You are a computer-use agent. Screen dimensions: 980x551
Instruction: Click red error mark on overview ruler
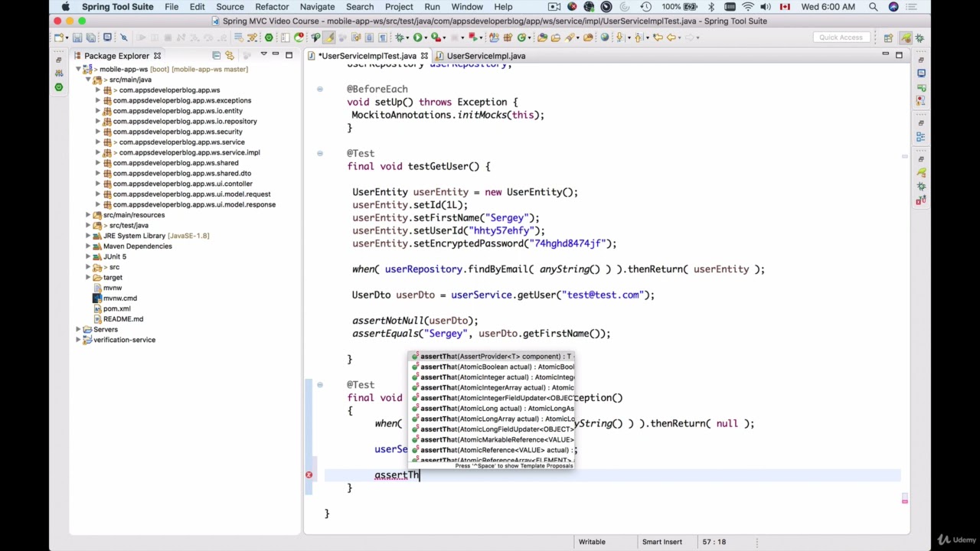pos(904,500)
